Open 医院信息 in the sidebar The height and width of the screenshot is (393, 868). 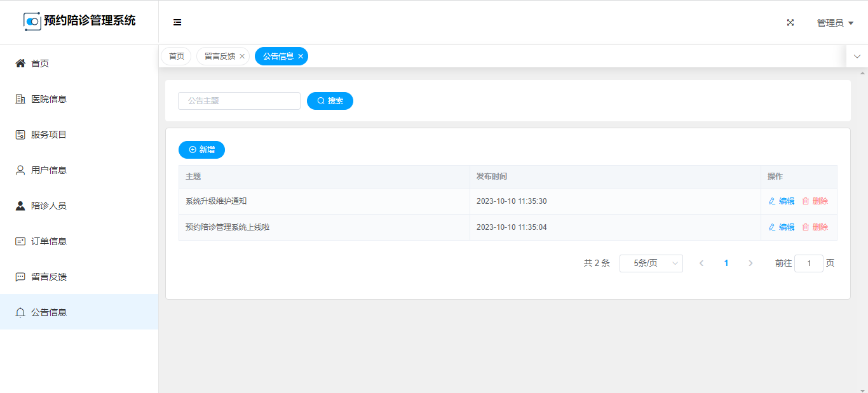[49, 99]
